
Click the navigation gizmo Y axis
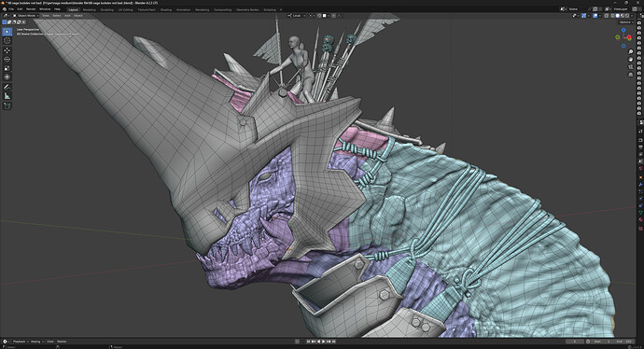(618, 37)
